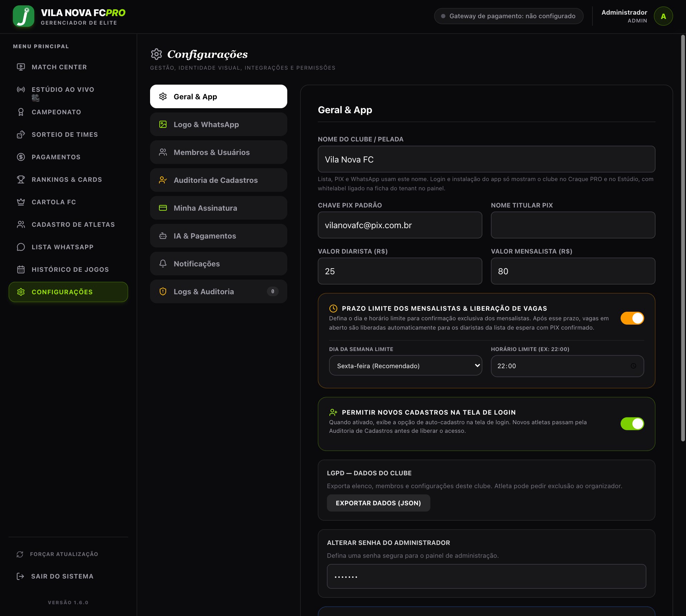686x616 pixels.
Task: Open the Membros & Usuários tab
Action: 218,152
